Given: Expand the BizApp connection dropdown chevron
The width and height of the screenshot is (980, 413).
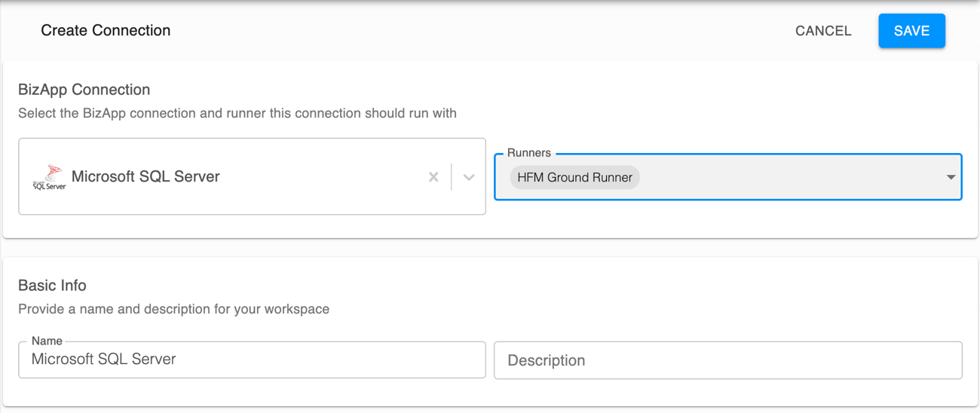Looking at the screenshot, I should click(469, 177).
